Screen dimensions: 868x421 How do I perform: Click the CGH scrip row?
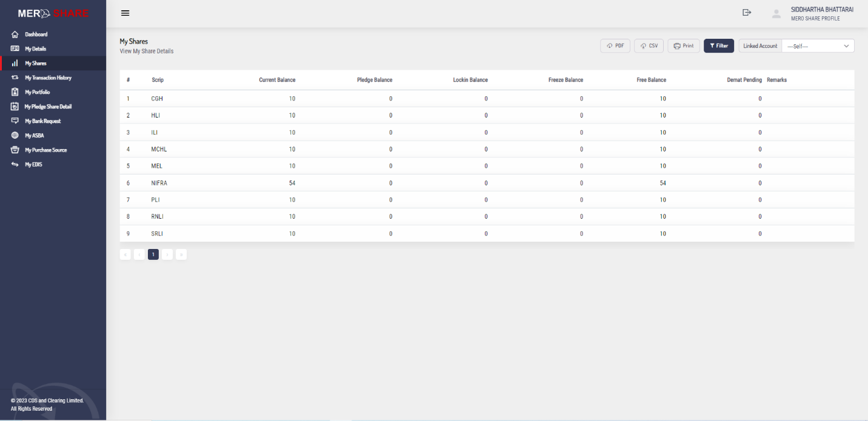pos(487,99)
